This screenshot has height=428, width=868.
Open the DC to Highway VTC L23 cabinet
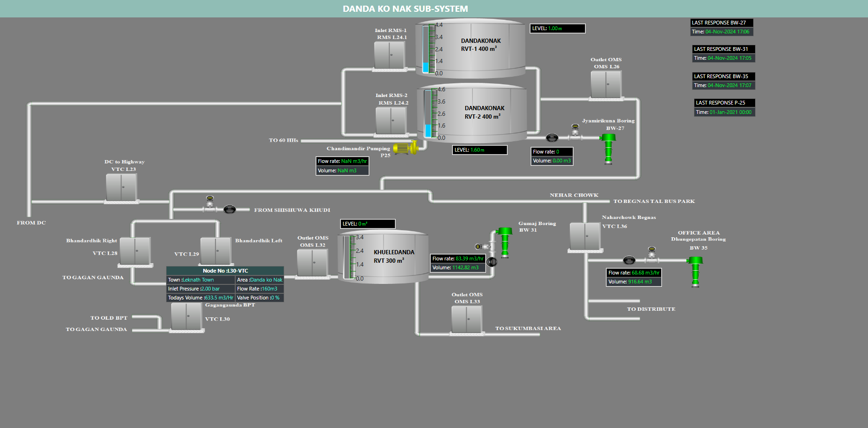(121, 187)
